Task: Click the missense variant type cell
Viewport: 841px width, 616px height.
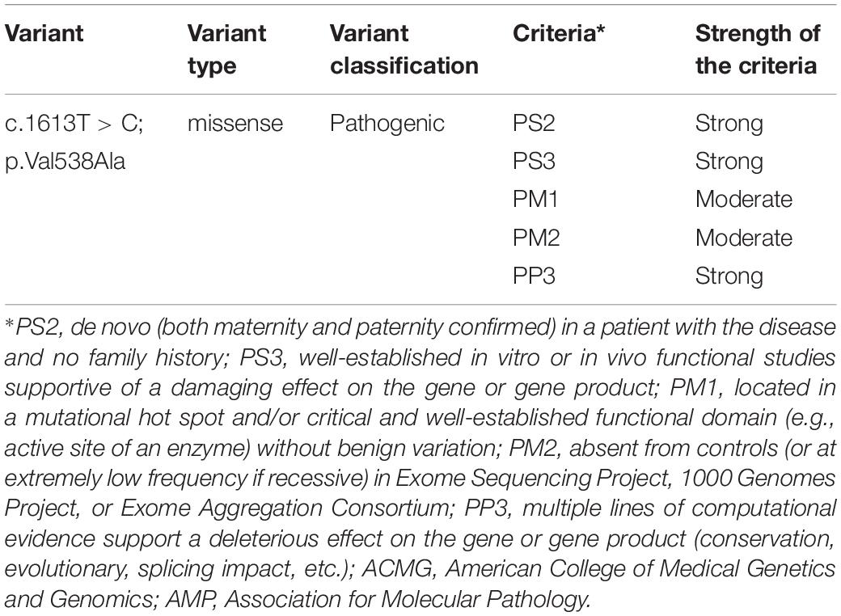Action: pyautogui.click(x=235, y=124)
